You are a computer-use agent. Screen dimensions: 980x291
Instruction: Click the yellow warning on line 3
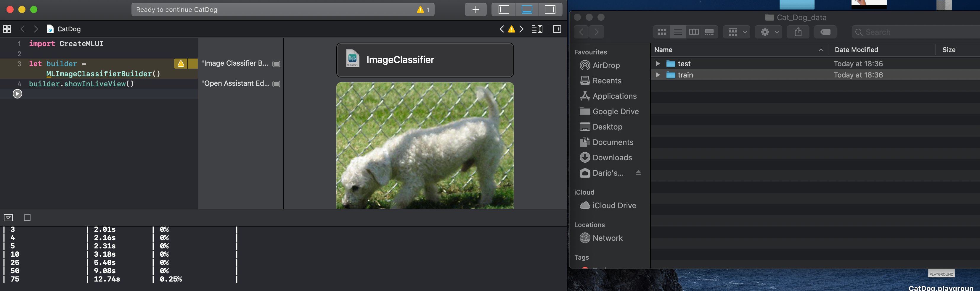click(181, 64)
